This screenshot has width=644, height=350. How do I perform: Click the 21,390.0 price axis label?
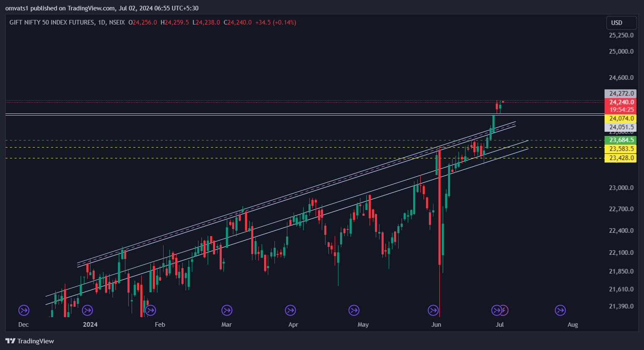pyautogui.click(x=621, y=306)
